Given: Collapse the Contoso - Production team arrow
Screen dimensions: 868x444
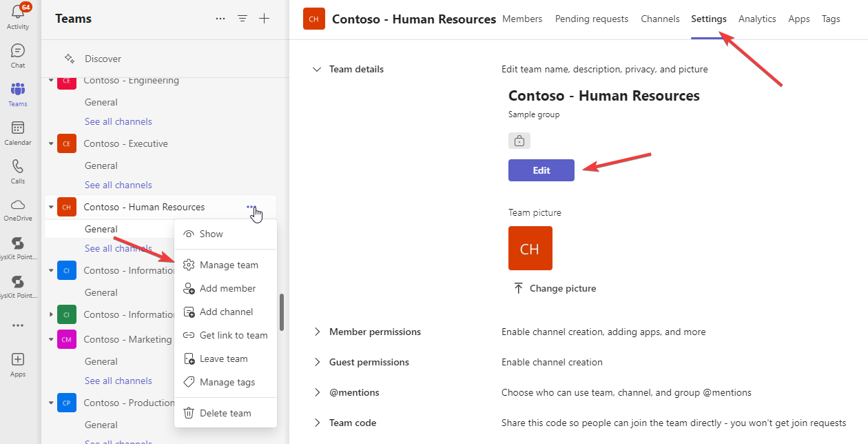Looking at the screenshot, I should (51, 403).
